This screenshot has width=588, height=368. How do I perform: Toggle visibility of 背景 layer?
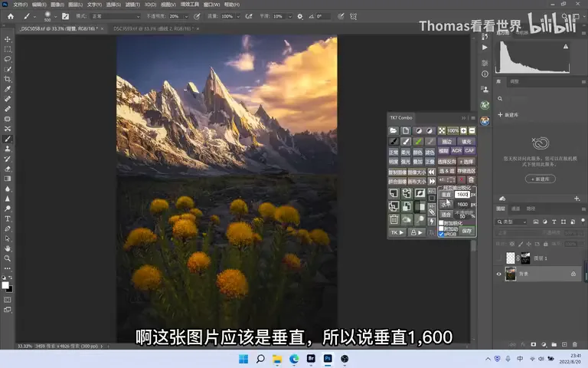498,274
